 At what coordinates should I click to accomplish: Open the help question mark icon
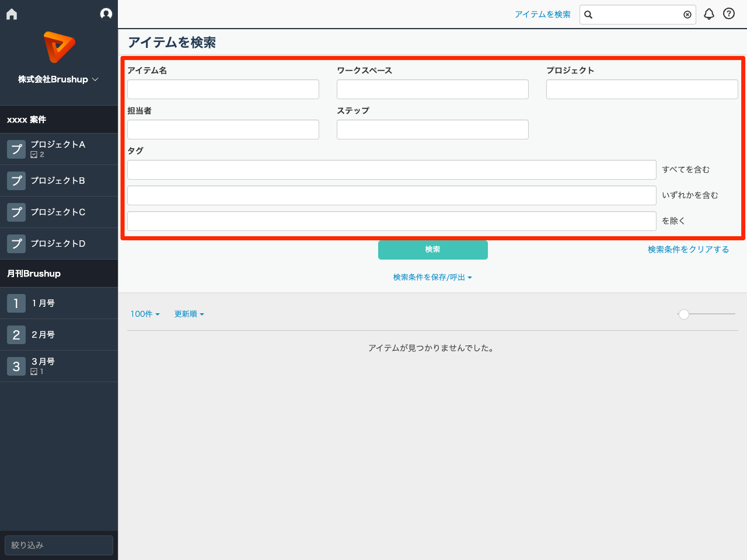[729, 13]
